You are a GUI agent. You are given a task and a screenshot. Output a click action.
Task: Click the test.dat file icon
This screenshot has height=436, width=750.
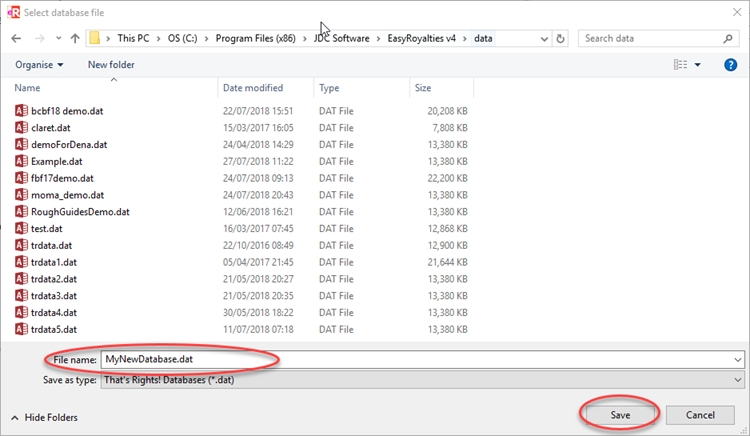point(21,229)
